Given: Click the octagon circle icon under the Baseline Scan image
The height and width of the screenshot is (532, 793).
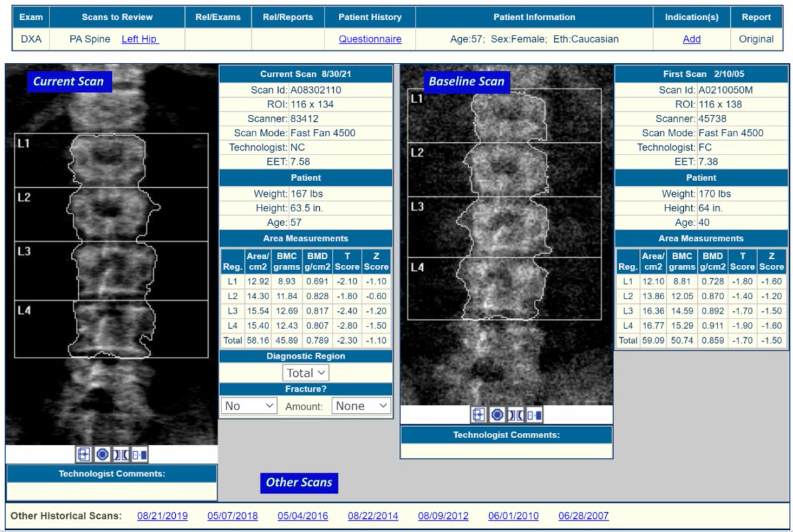Looking at the screenshot, I should [x=498, y=414].
